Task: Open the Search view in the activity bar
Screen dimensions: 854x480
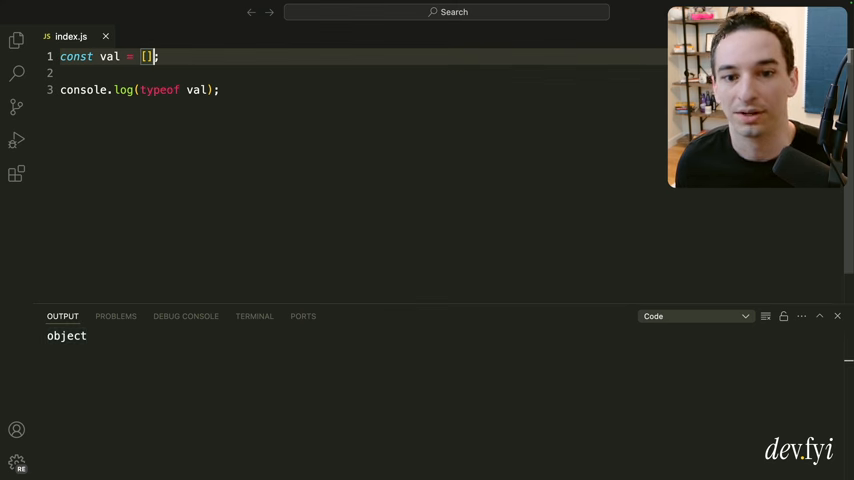Action: [x=16, y=73]
